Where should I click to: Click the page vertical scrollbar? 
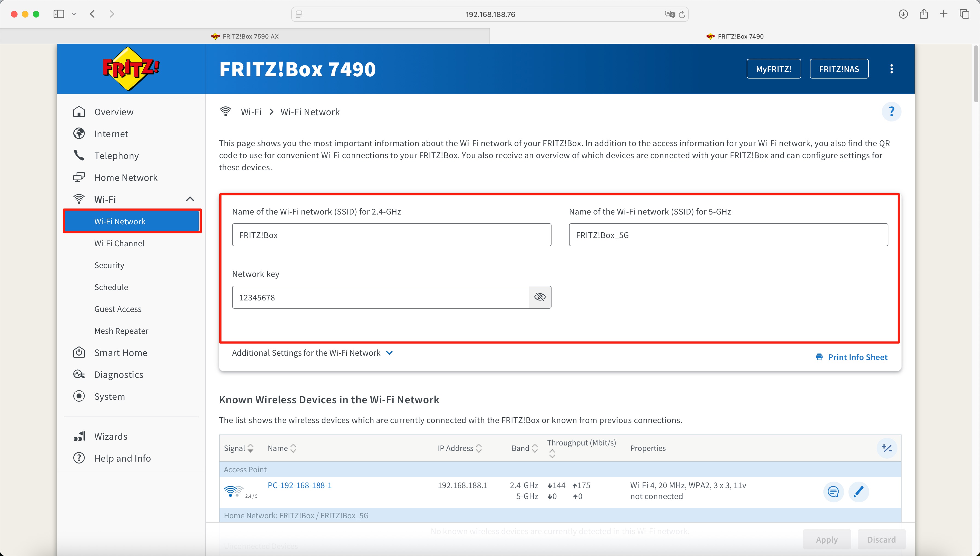click(976, 74)
